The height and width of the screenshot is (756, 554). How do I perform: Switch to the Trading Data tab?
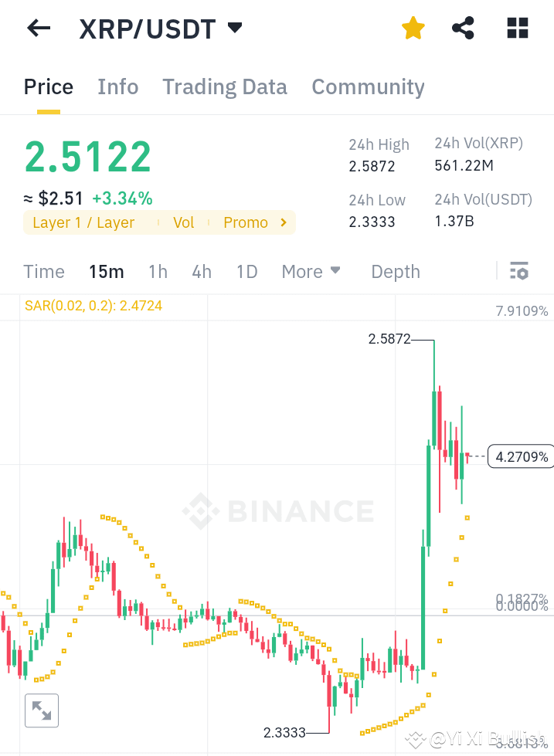coord(225,86)
